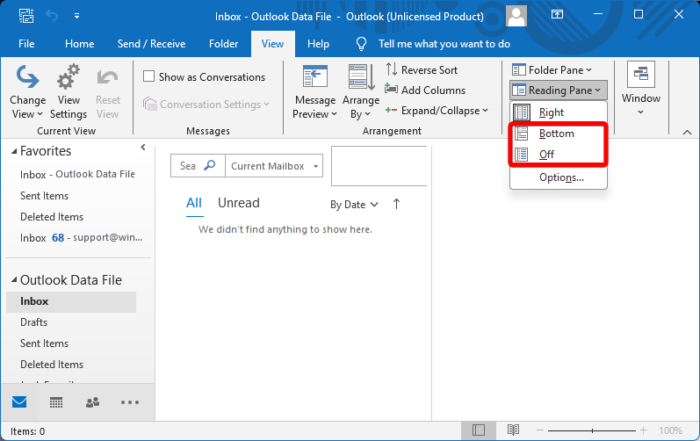Click the Message Preview icon

coord(315,78)
